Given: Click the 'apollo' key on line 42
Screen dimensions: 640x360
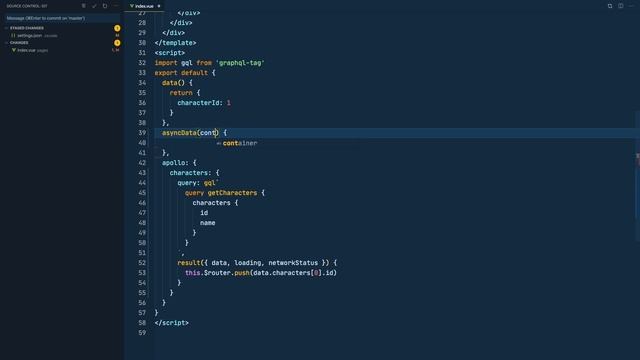Looking at the screenshot, I should [173, 163].
